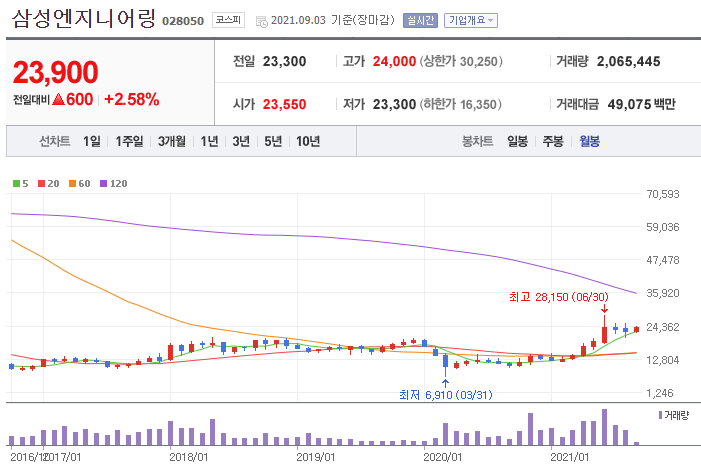The width and height of the screenshot is (701, 474).
Task: Click the 고가 value 24,000
Action: pos(394,61)
